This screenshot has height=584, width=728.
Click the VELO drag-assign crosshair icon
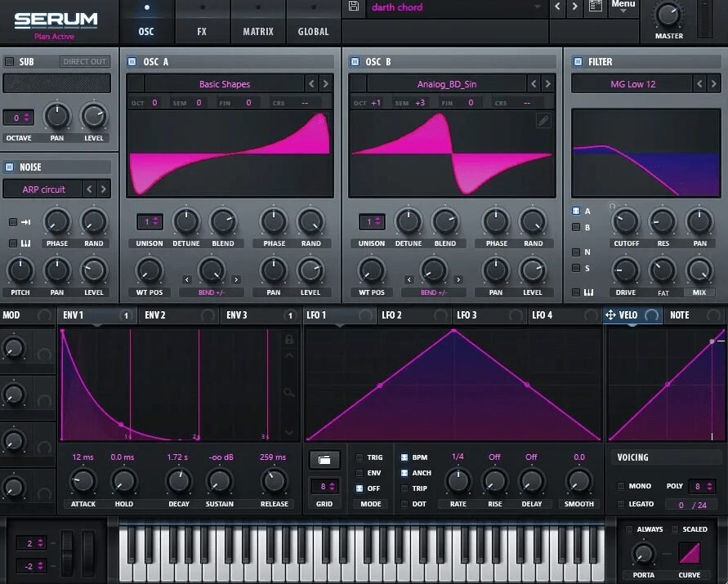pyautogui.click(x=610, y=315)
